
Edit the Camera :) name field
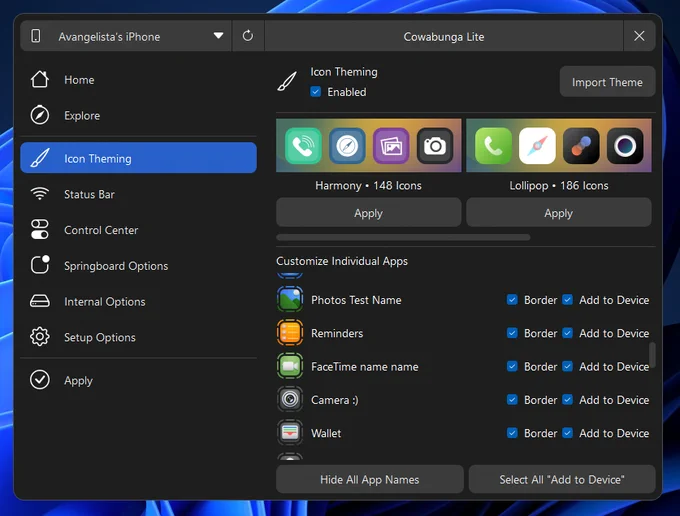pyautogui.click(x=335, y=400)
